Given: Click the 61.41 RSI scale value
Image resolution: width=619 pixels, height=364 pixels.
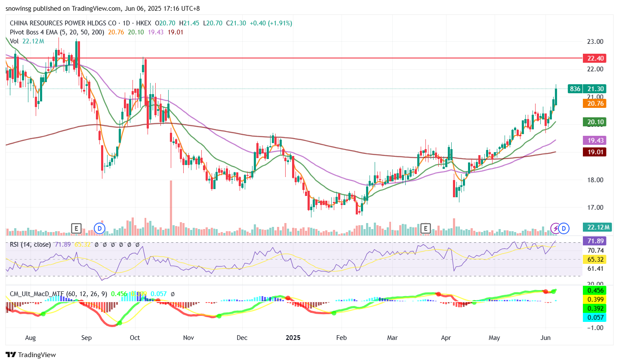Looking at the screenshot, I should pos(595,269).
